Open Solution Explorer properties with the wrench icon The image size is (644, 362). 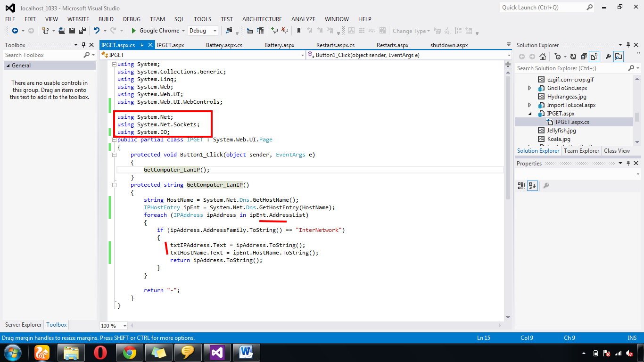tap(608, 57)
